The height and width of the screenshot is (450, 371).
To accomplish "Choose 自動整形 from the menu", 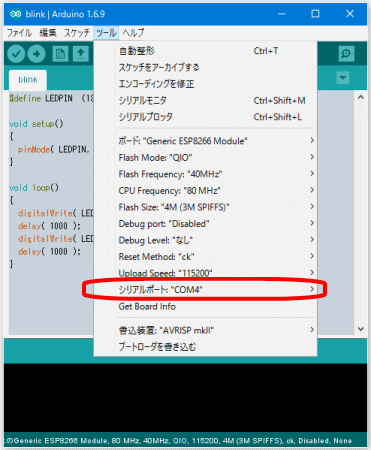I will (x=205, y=51).
